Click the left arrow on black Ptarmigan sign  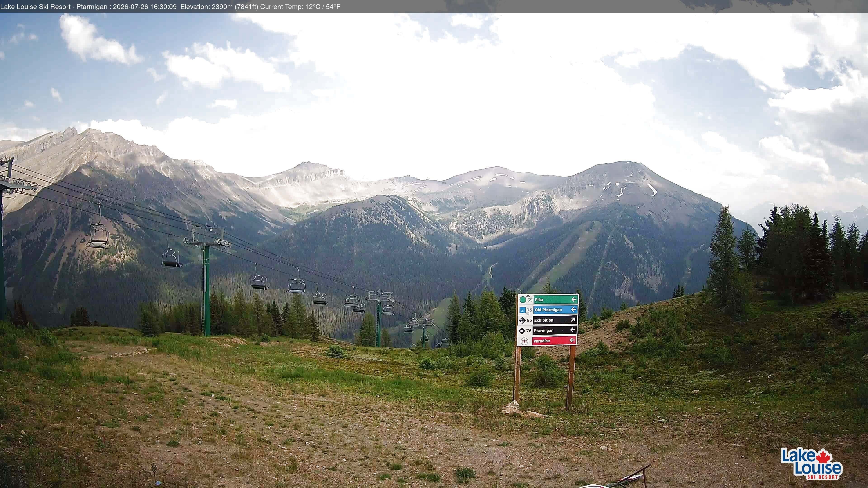click(573, 330)
